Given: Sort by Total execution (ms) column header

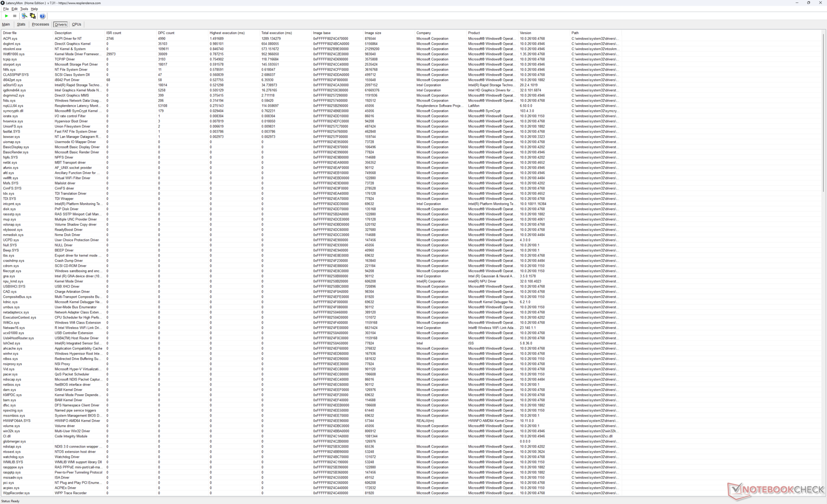Looking at the screenshot, I should click(x=286, y=33).
